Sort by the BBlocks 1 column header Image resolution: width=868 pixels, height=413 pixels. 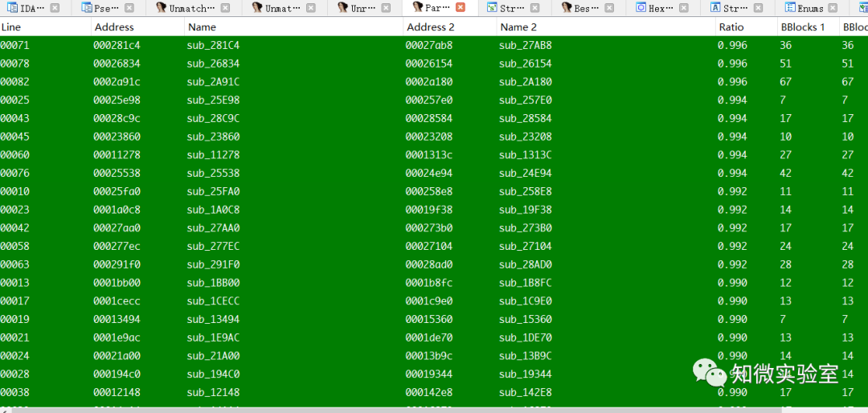pos(809,27)
